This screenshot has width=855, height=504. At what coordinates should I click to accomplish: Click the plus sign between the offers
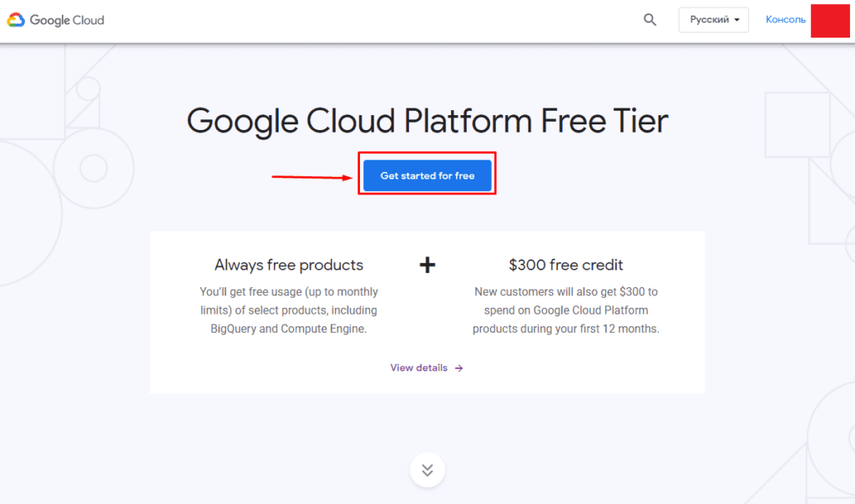point(427,265)
